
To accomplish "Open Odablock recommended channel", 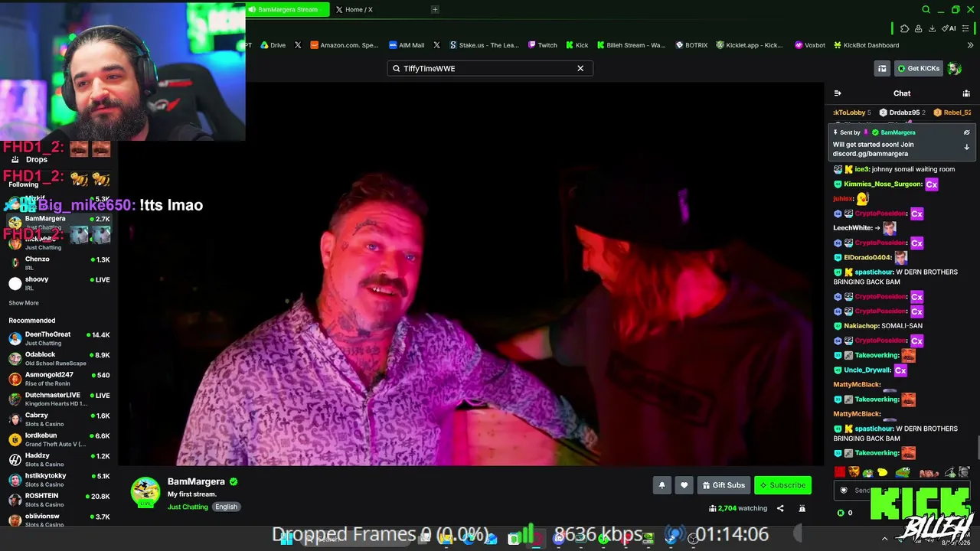I will tap(59, 359).
